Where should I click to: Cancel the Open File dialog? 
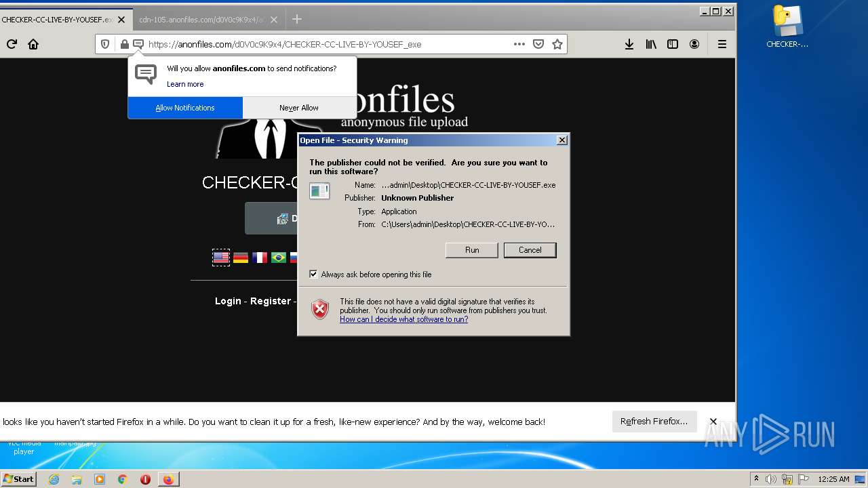tap(530, 250)
